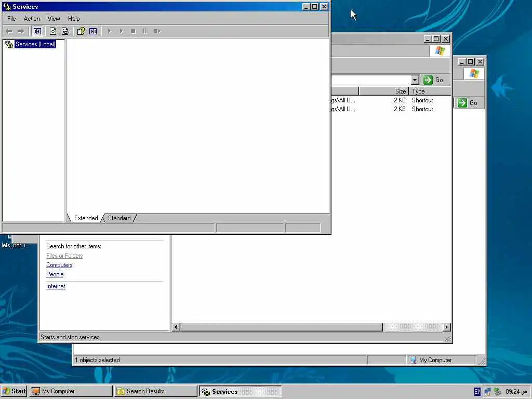Click the horizontal scrollbar thumb in Search Results

pos(282,327)
